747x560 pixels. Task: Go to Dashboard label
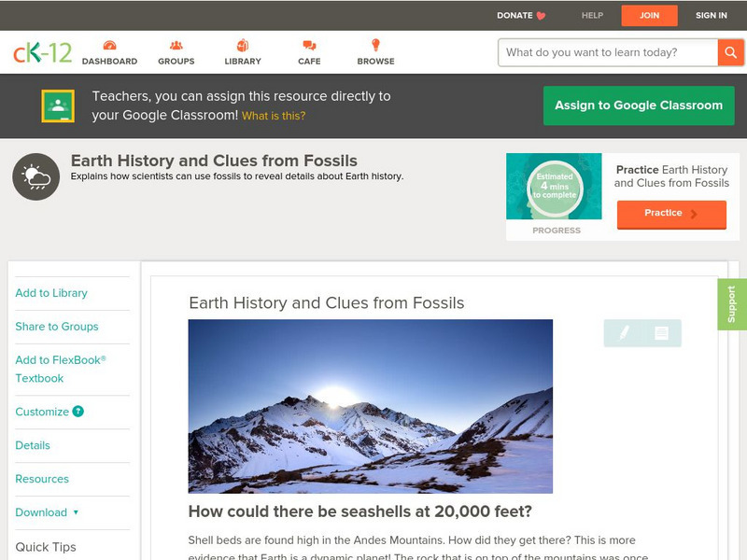point(109,61)
